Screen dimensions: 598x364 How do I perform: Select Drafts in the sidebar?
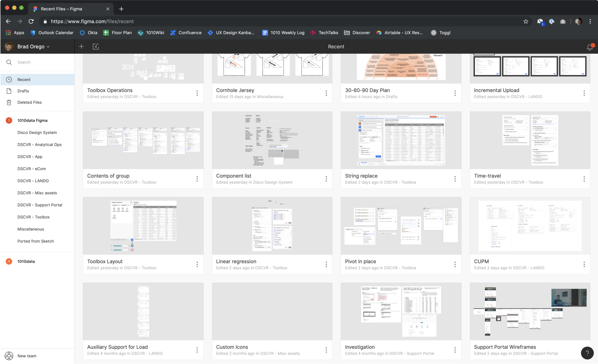23,91
